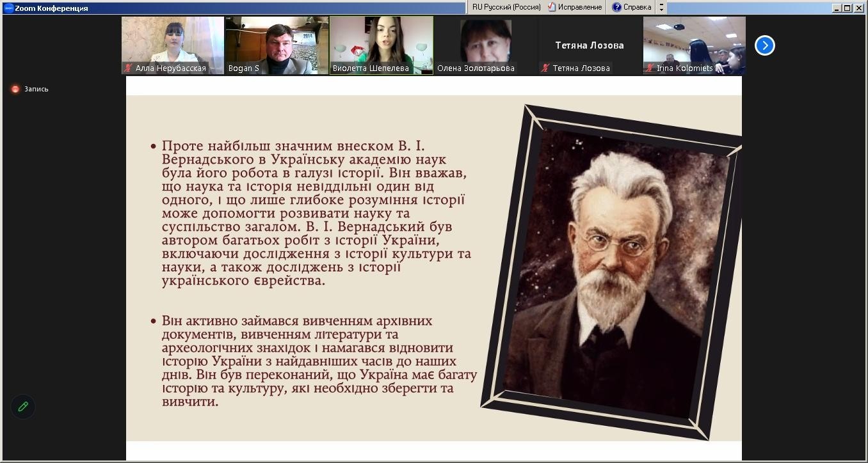Click the Справка help question-mark icon
The image size is (868, 463).
pyautogui.click(x=616, y=7)
